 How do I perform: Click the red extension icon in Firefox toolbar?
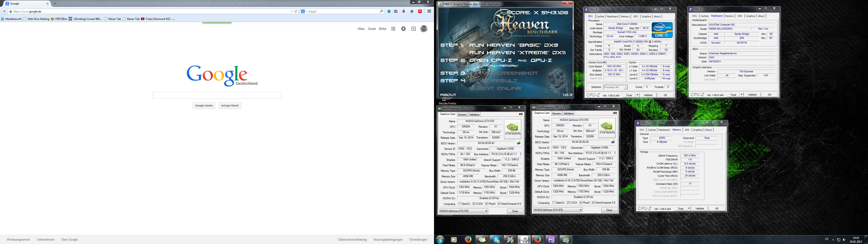pos(420,12)
